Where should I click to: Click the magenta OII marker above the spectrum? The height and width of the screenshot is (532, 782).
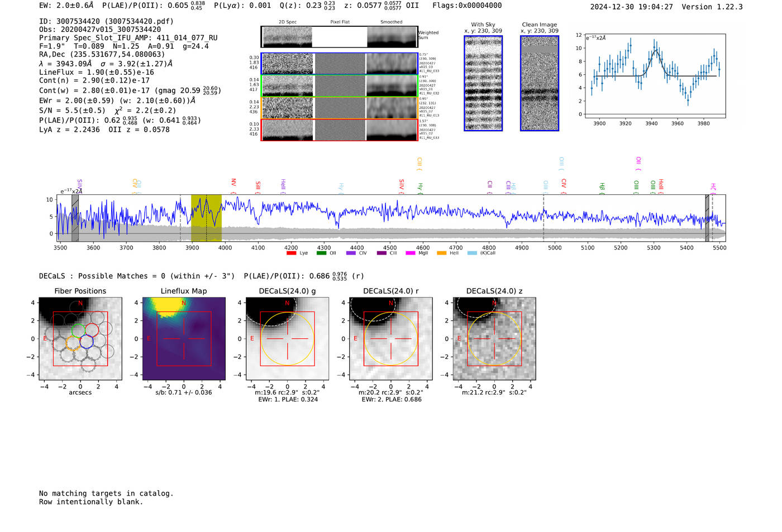[x=638, y=164]
